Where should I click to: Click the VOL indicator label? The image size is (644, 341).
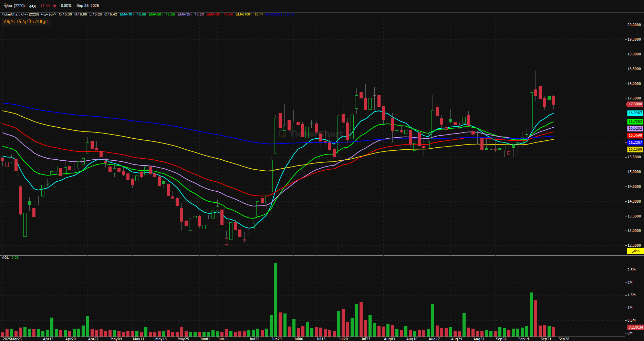(x=5, y=257)
